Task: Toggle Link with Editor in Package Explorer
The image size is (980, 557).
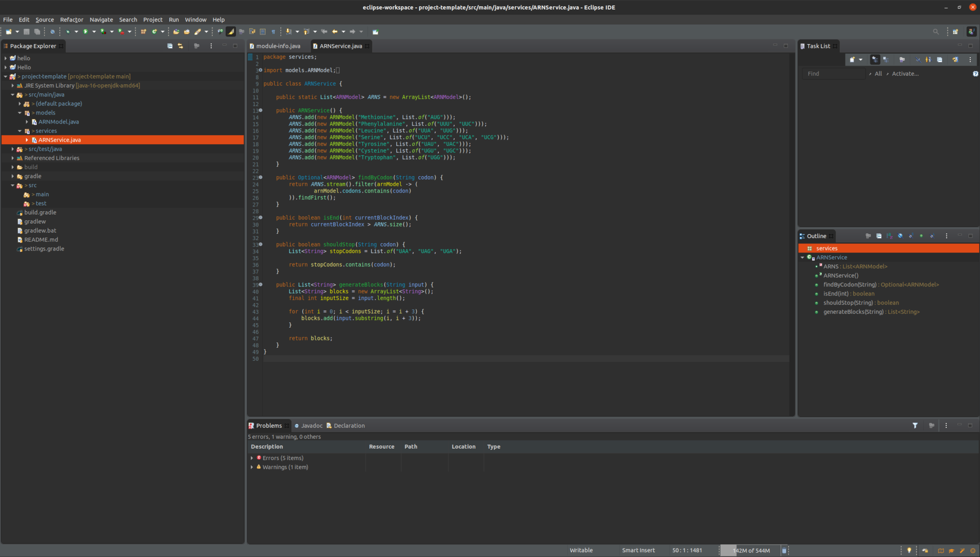Action: click(180, 46)
